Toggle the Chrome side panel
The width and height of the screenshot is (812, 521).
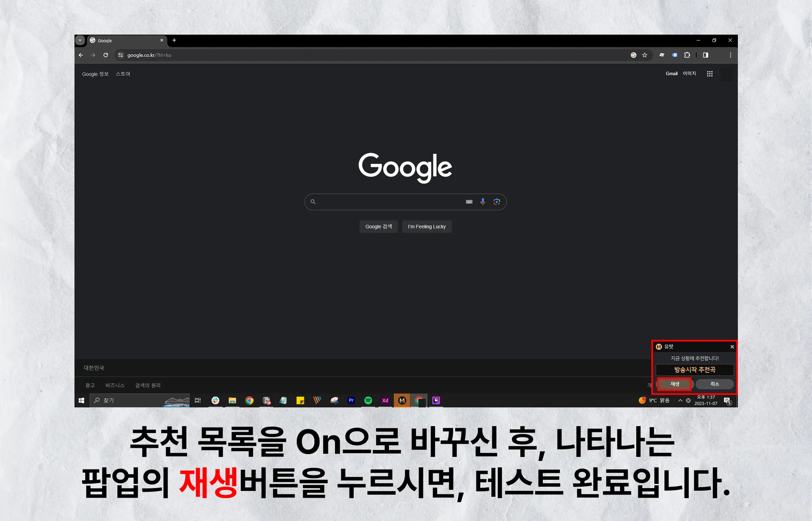point(705,55)
